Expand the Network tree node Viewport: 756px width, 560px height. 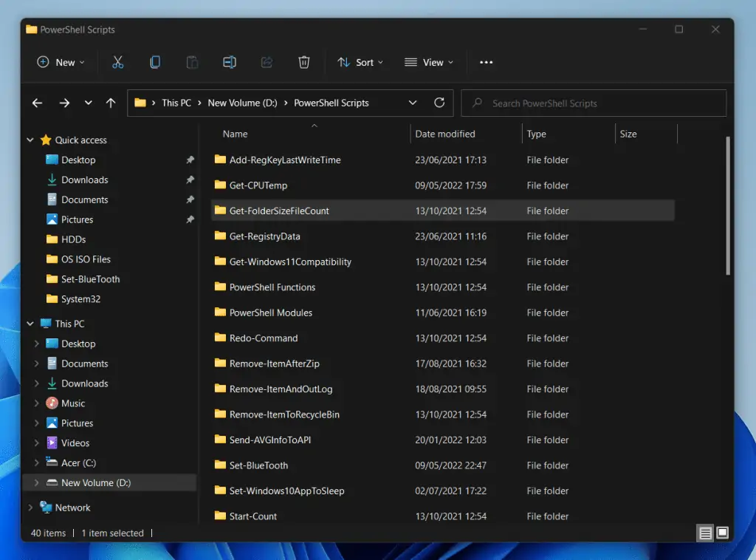tap(30, 508)
